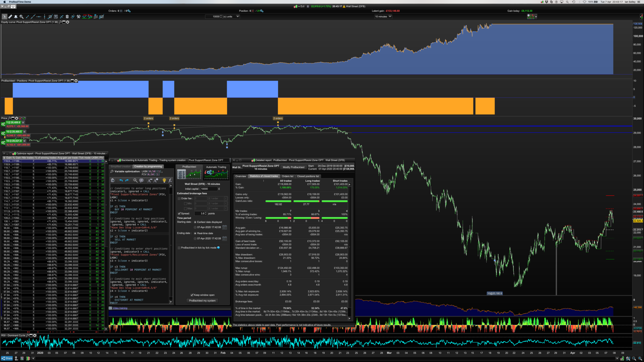Increase code editor font size
Screen dimensions: 644x362
(x=156, y=180)
